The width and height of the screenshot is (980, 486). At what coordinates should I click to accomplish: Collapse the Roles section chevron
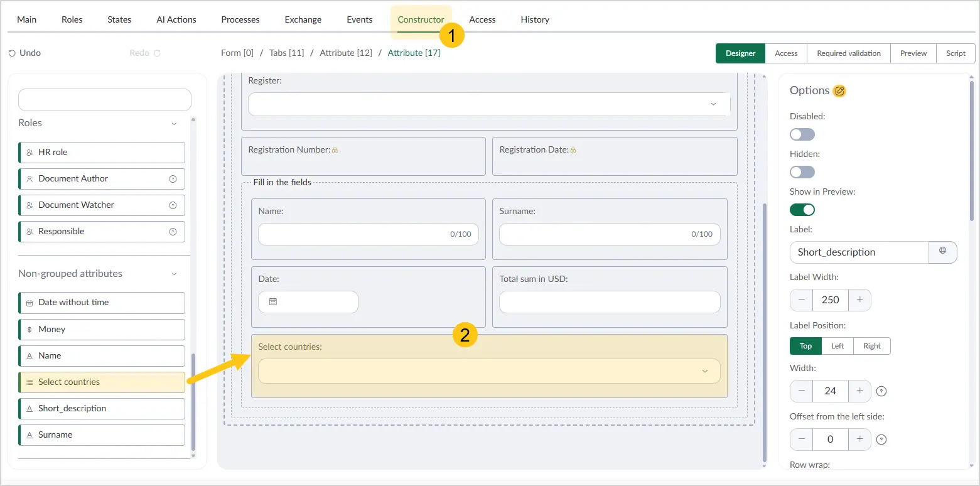click(174, 124)
